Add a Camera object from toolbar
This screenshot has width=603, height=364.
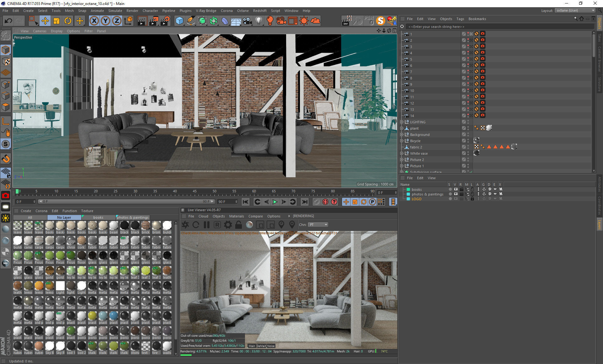tap(247, 21)
